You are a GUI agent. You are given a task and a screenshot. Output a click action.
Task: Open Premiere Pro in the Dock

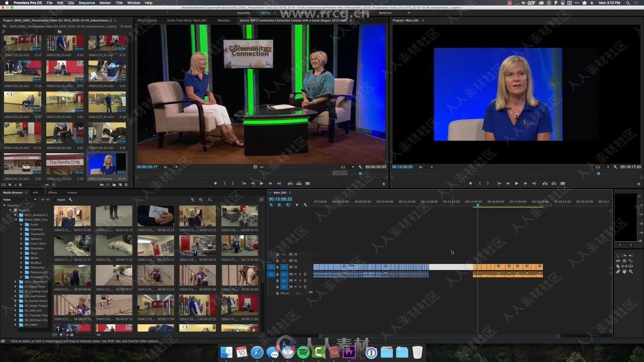[x=349, y=352]
